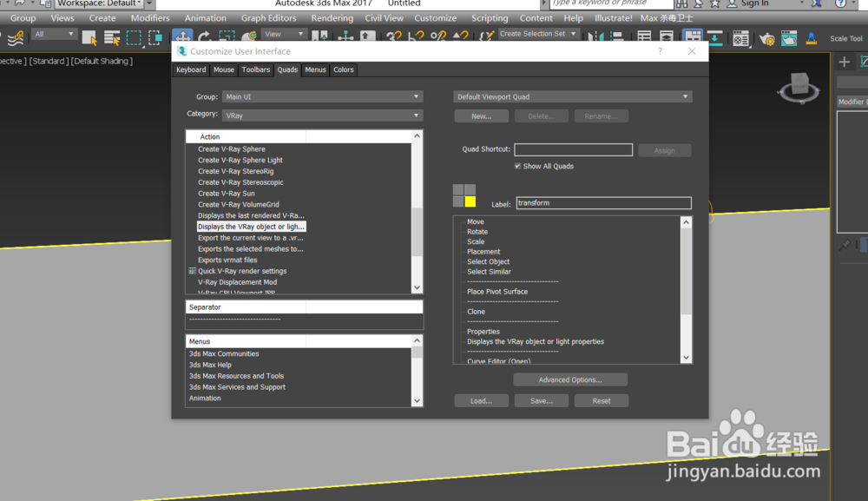Open the Group dropdown showing Main UI
This screenshot has width=868, height=501.
click(x=322, y=96)
